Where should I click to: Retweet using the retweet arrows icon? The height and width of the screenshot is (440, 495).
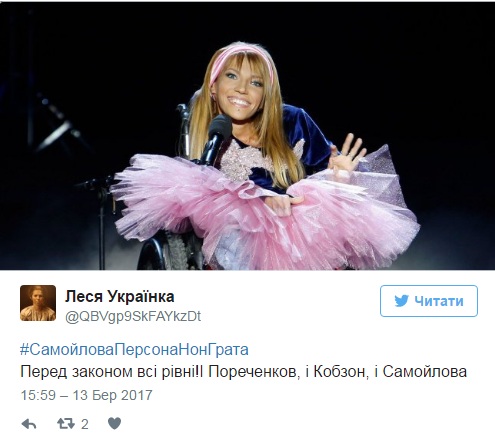click(x=66, y=424)
